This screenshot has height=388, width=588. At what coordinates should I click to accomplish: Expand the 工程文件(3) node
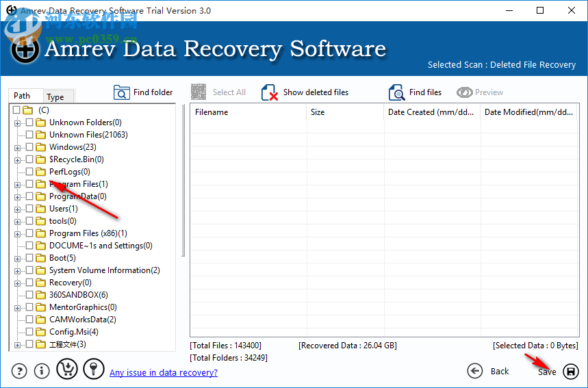(17, 346)
